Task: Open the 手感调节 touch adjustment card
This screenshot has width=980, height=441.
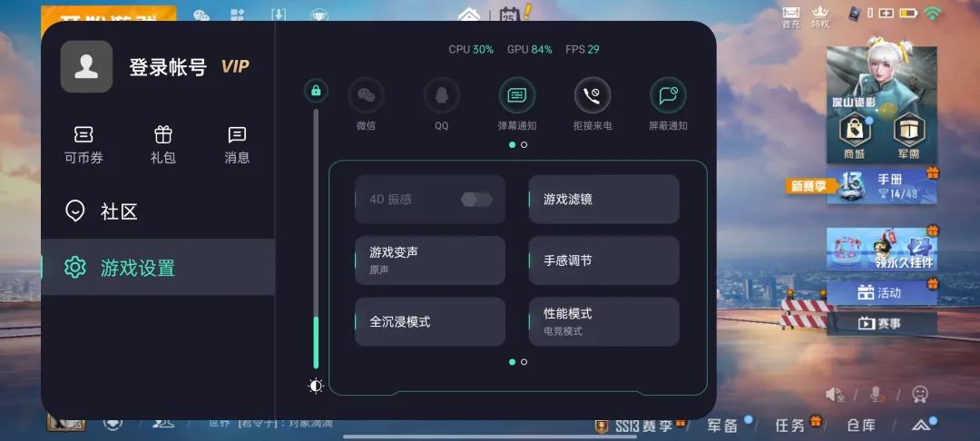Action: (x=603, y=260)
